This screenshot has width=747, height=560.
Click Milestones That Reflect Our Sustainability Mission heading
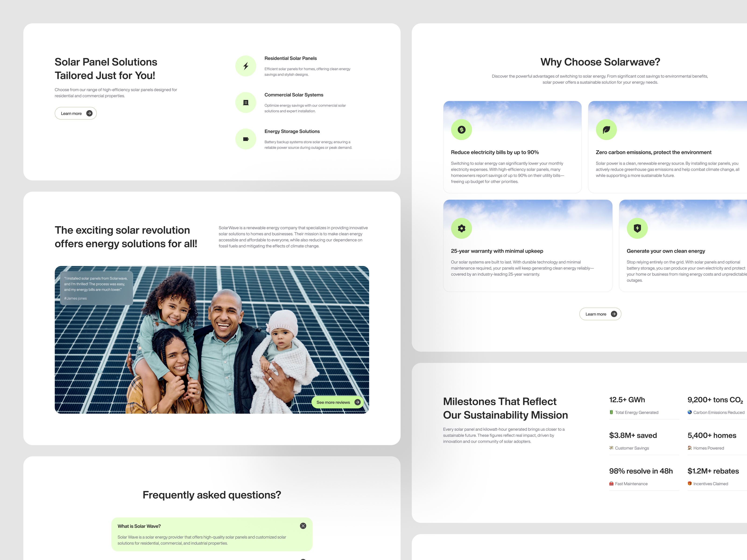505,408
